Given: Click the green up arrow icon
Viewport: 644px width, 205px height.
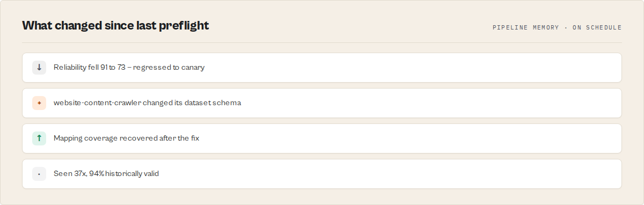Looking at the screenshot, I should [x=39, y=138].
